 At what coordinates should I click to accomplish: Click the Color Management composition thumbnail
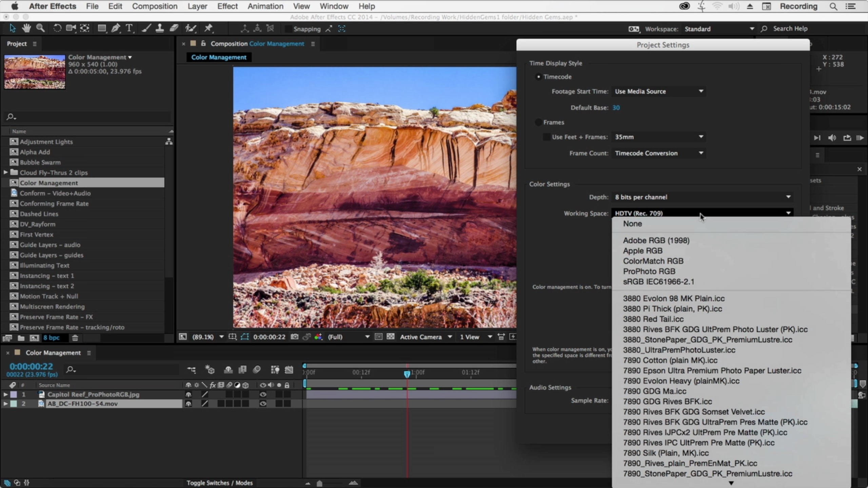35,72
